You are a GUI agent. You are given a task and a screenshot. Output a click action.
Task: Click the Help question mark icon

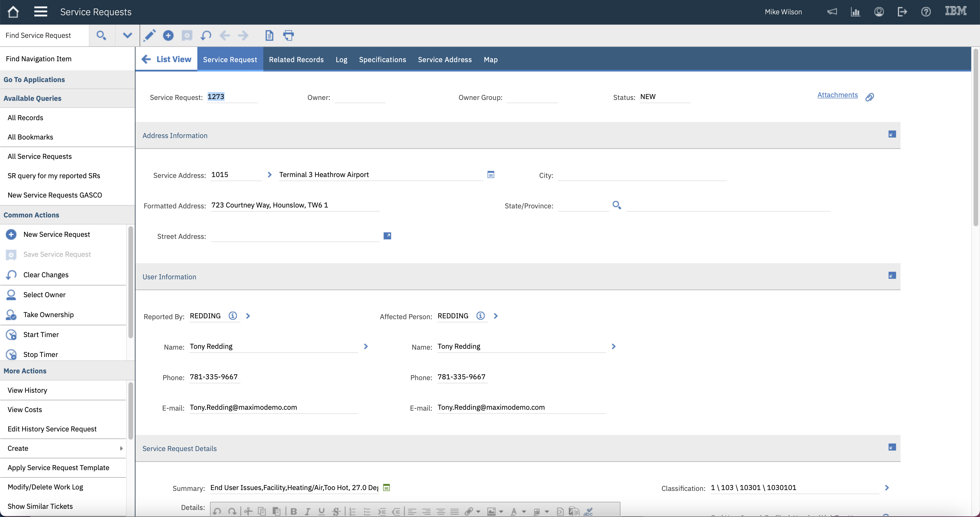(925, 12)
